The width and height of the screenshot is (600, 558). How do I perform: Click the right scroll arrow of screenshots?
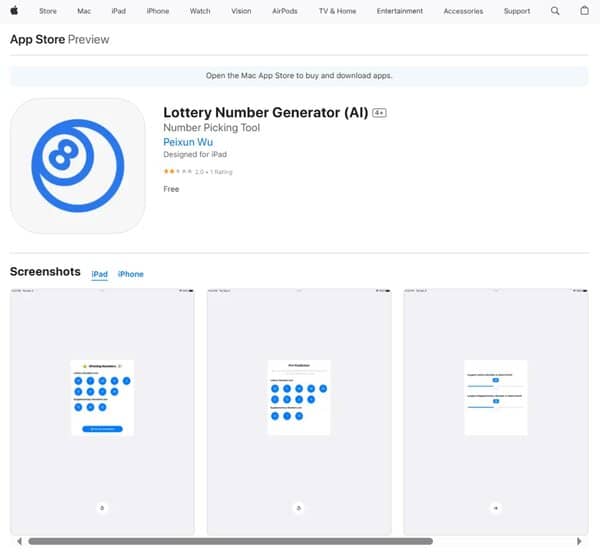579,541
